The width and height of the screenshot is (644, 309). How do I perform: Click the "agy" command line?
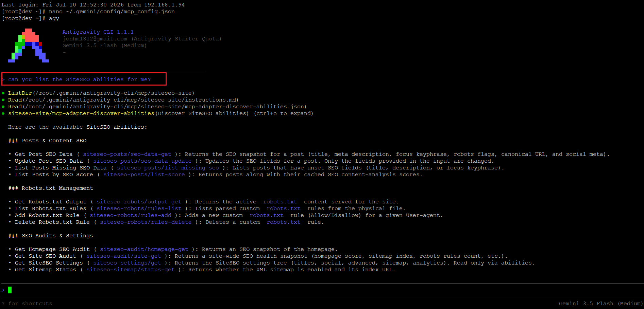tap(30, 18)
